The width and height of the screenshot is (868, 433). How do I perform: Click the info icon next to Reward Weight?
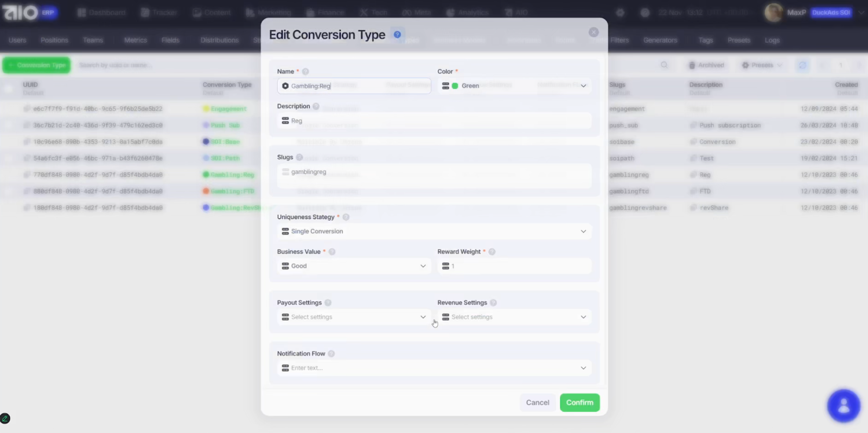click(x=492, y=252)
